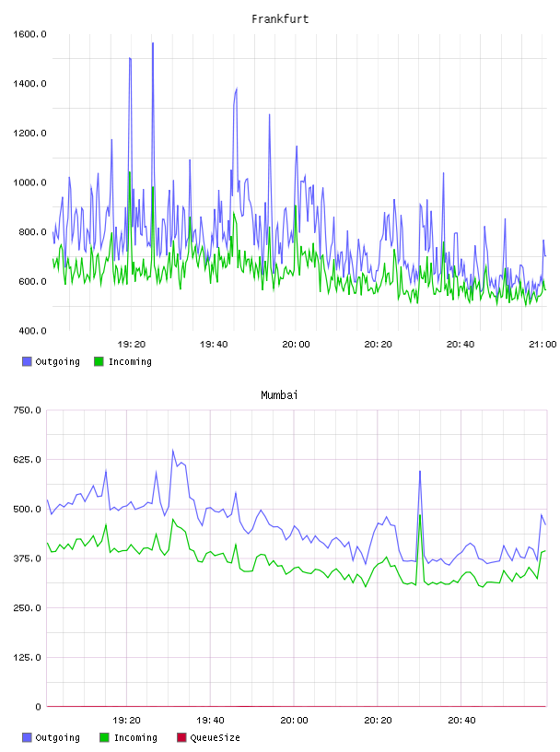Click the Mumbai chart title
560x752 pixels.
pos(279,395)
